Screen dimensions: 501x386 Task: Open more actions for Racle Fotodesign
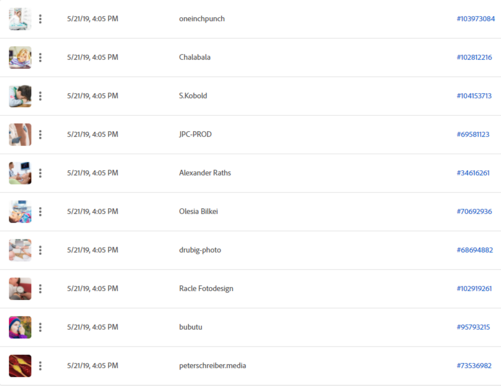40,289
